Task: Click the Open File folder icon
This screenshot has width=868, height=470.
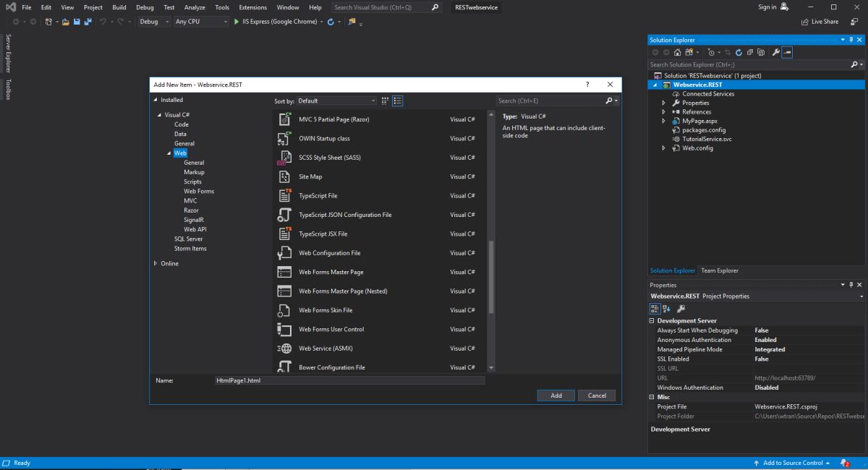Action: (x=66, y=22)
